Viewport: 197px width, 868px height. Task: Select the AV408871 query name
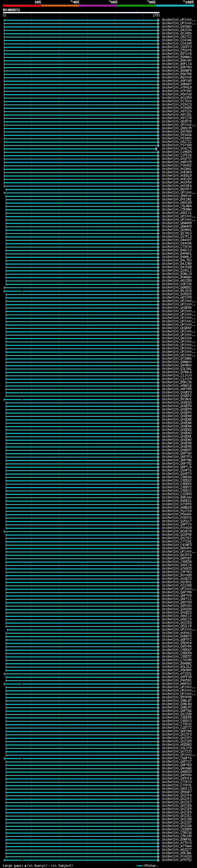11,10
